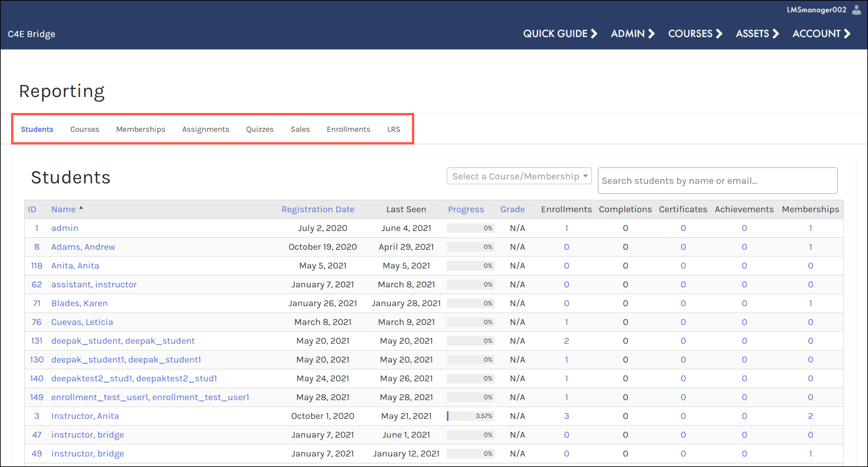The height and width of the screenshot is (467, 868).
Task: Open admin's enrollments count 1
Action: click(x=566, y=228)
